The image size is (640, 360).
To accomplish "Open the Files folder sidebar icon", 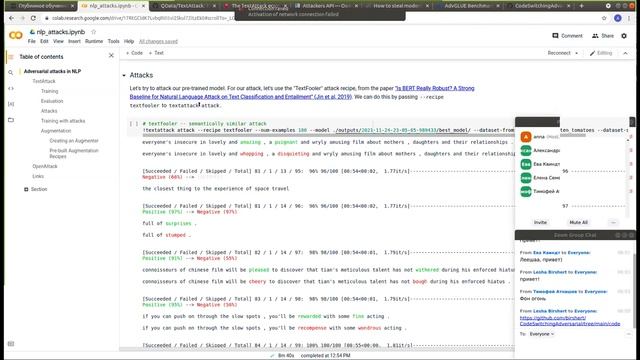I will coord(11,120).
